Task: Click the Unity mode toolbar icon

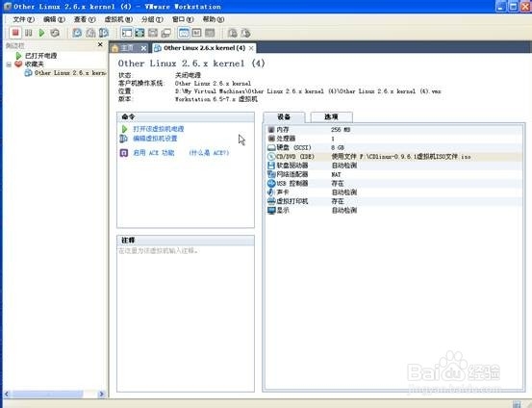Action: point(165,33)
